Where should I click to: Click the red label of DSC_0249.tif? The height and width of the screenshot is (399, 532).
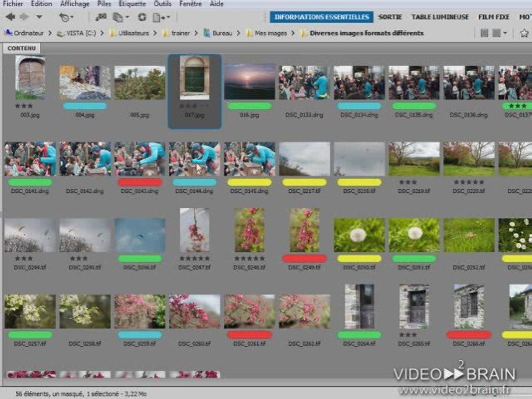304,259
